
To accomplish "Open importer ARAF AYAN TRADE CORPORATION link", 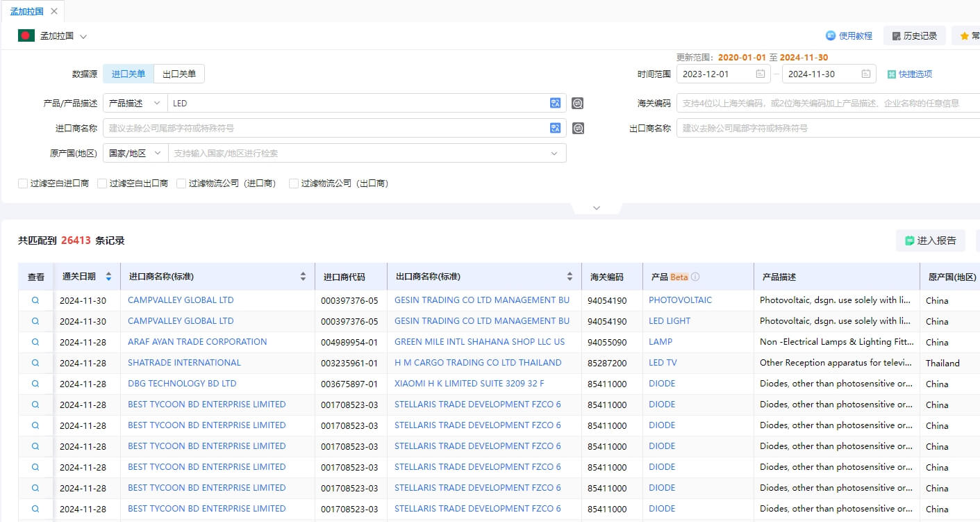I will (197, 341).
